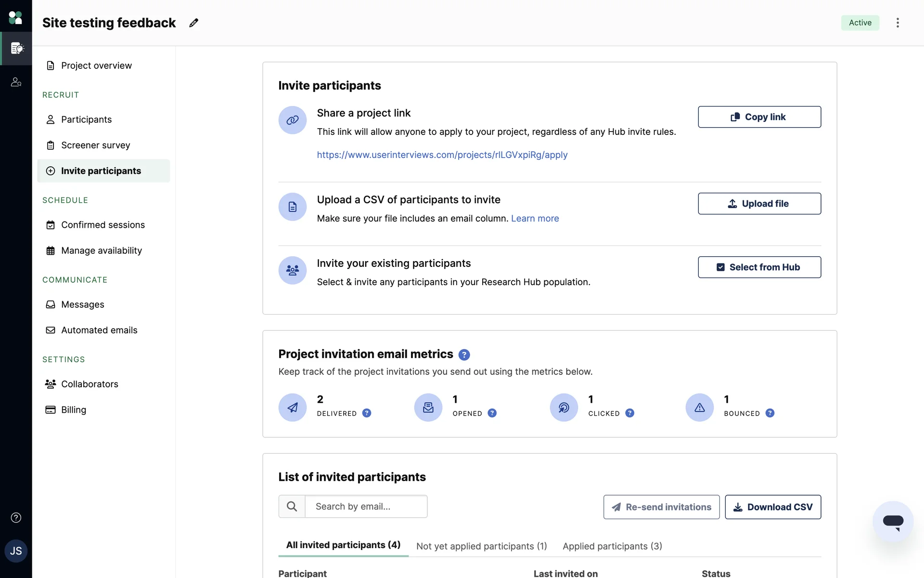Click the help icon beside email metrics heading

coord(464,355)
